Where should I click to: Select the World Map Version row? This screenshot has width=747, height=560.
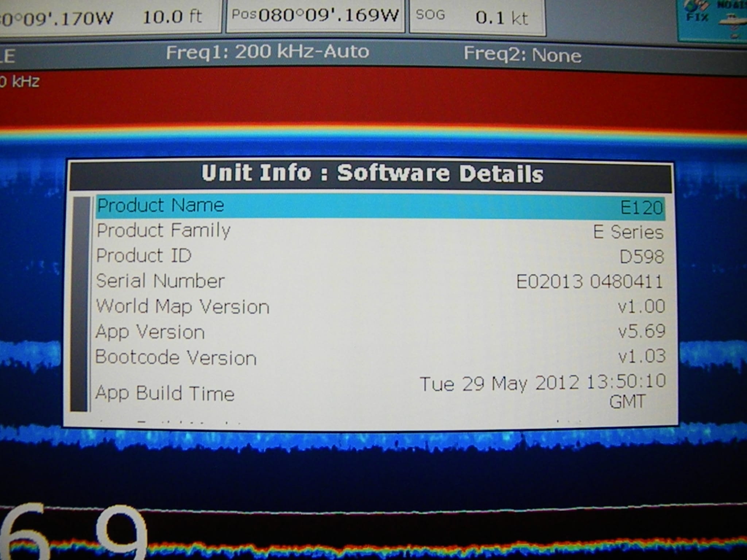[379, 306]
